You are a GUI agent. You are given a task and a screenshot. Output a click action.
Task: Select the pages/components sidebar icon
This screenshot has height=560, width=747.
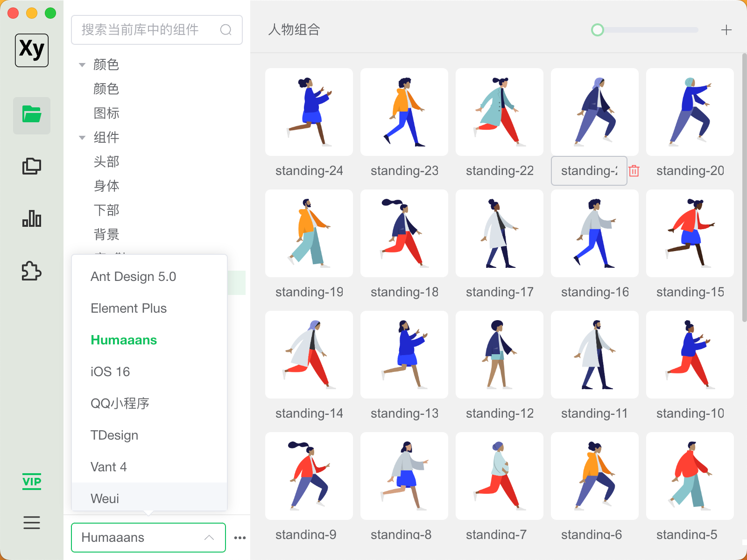pos(31,166)
